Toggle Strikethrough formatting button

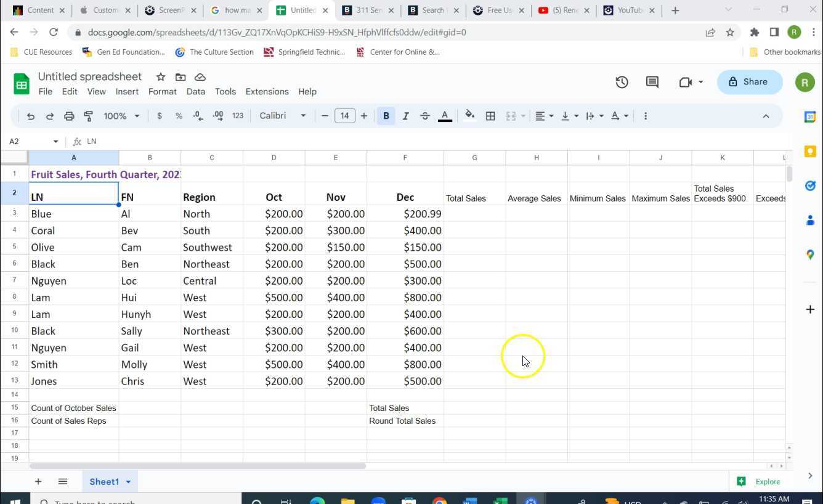point(425,116)
